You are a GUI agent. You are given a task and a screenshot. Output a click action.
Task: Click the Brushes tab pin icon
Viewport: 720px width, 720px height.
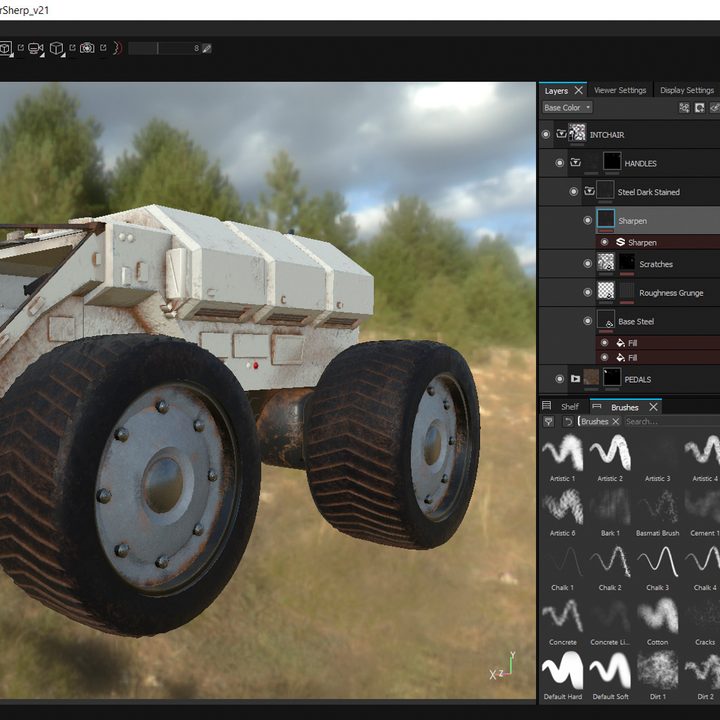(x=596, y=406)
